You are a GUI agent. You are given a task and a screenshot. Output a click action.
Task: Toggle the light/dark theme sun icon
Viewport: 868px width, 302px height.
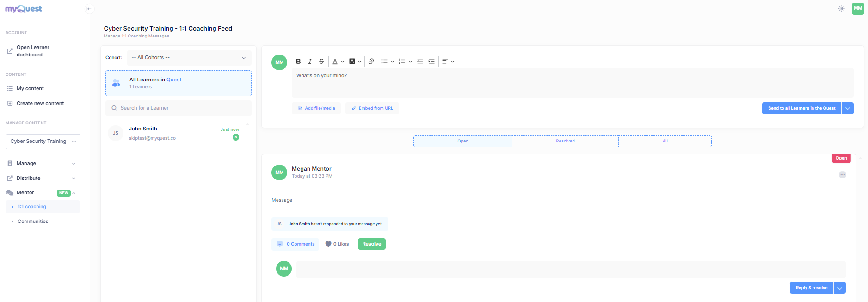click(841, 9)
